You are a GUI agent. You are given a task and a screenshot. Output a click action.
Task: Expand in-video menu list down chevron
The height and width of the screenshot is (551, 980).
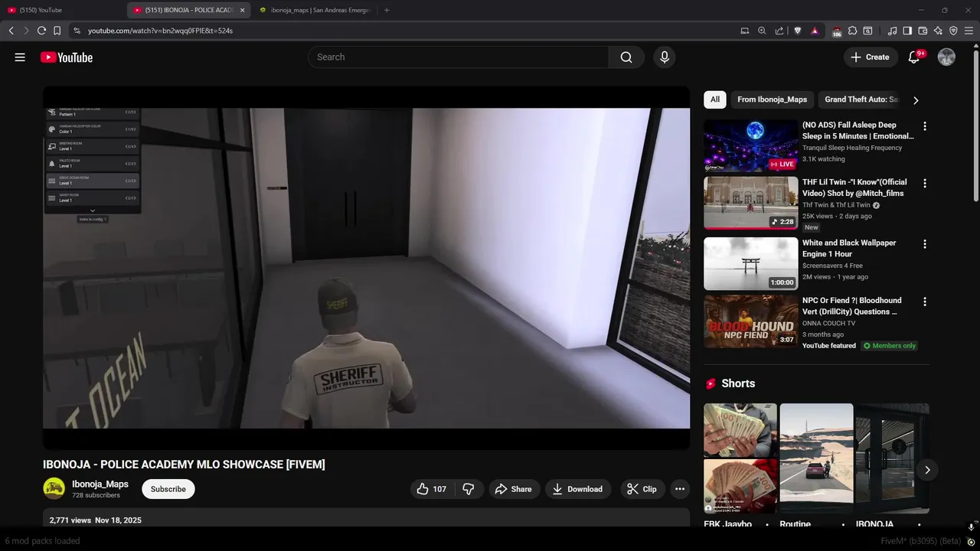(93, 210)
